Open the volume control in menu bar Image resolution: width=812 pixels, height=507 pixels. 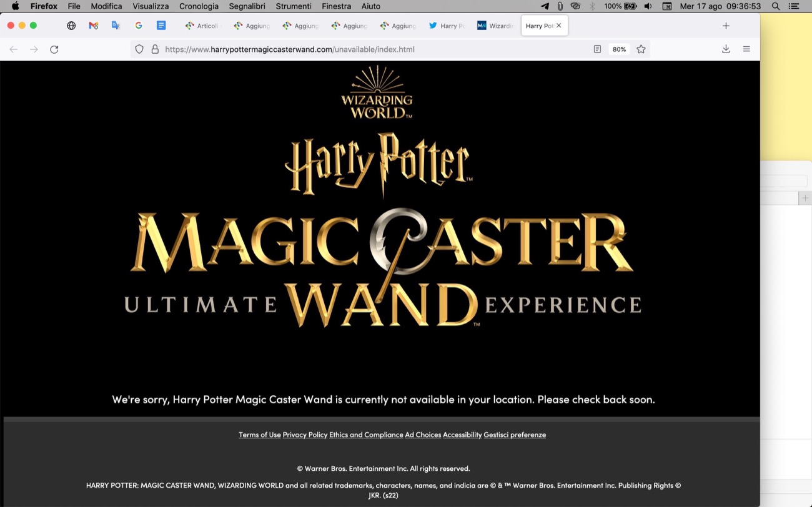point(648,6)
